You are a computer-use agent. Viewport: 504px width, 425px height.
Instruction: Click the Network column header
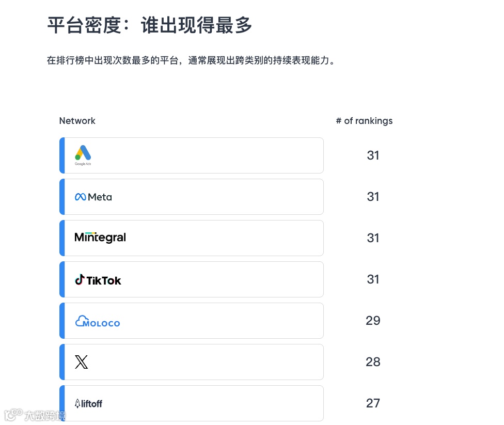[x=77, y=121]
